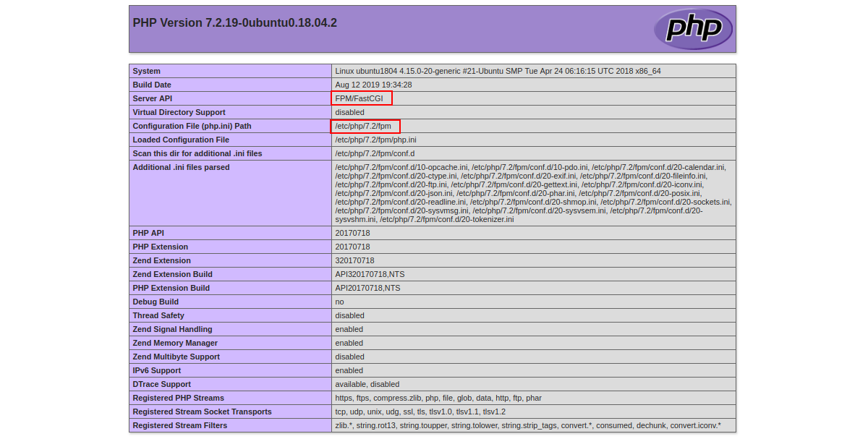The width and height of the screenshot is (868, 439).
Task: Click the Thread Safety label
Action: coord(158,315)
